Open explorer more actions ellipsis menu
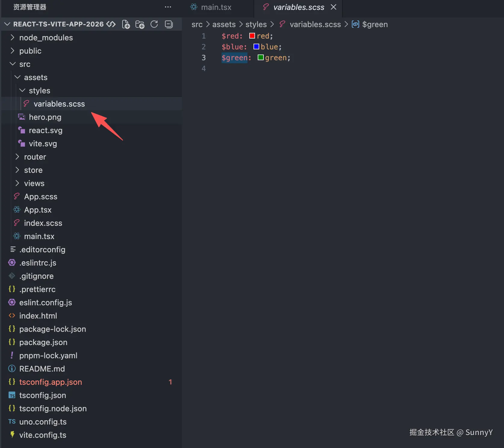 click(168, 7)
